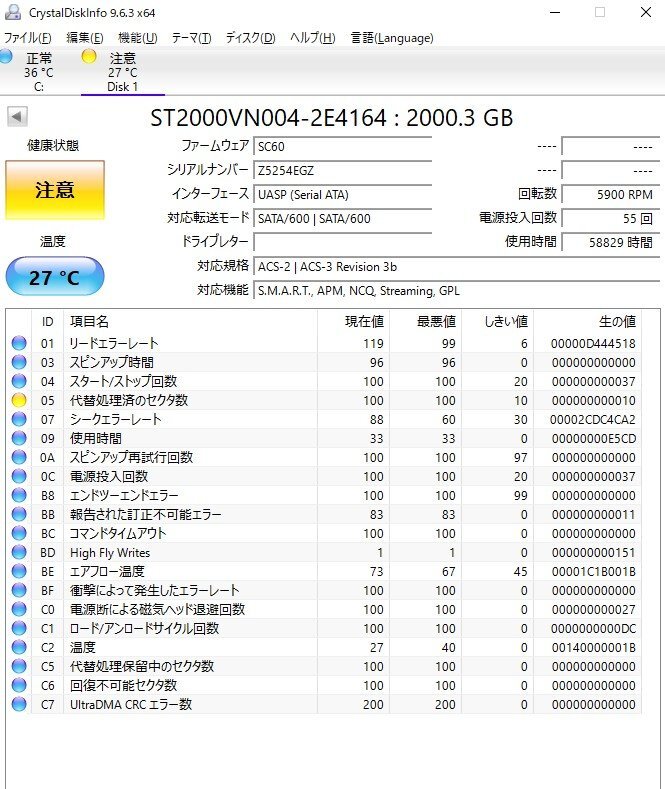Click status orb for C0 電源断による磁気ヘッド退避回数
This screenshot has height=789, width=665.
point(19,609)
